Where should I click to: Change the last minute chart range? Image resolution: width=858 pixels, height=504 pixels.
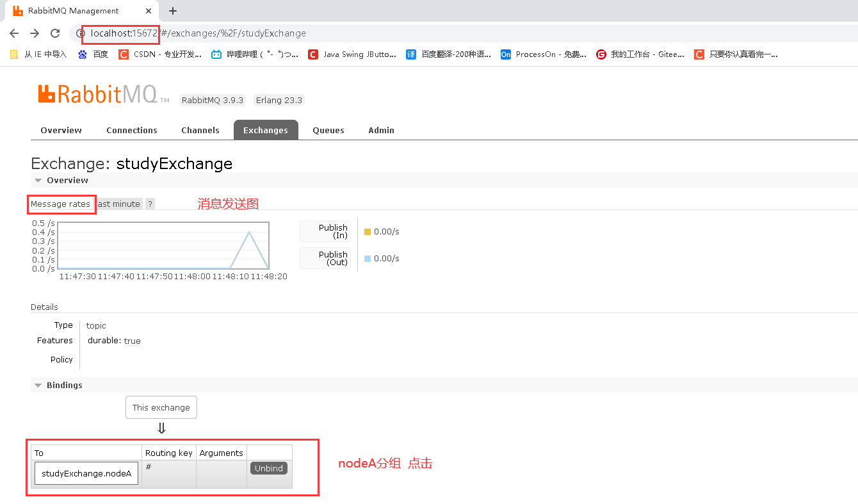tap(119, 204)
